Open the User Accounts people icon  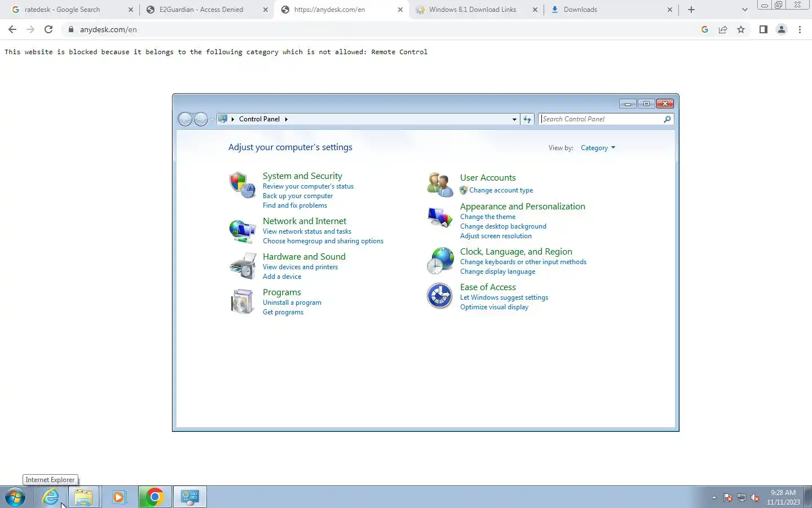(440, 185)
